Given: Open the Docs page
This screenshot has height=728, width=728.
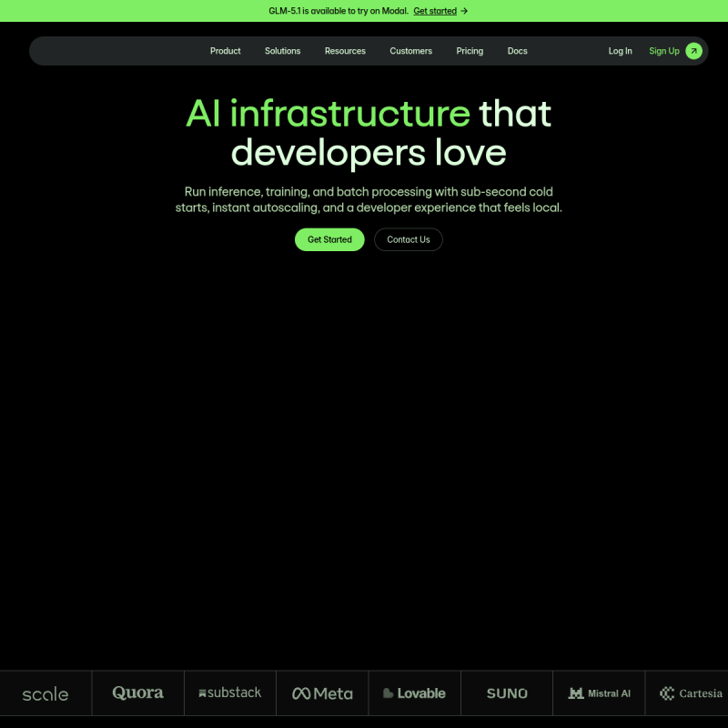Looking at the screenshot, I should (x=517, y=51).
